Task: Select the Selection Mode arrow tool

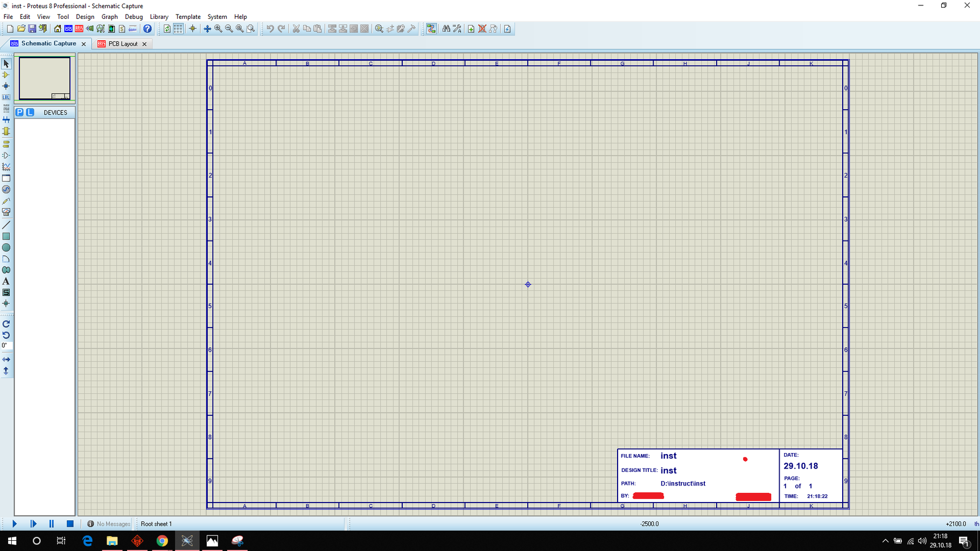Action: [x=6, y=63]
